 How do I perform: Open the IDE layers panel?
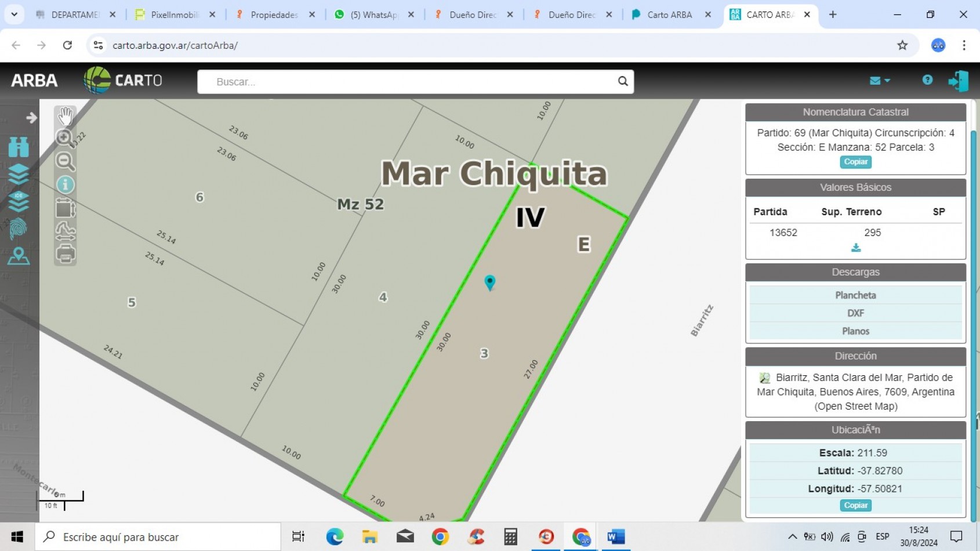click(19, 201)
